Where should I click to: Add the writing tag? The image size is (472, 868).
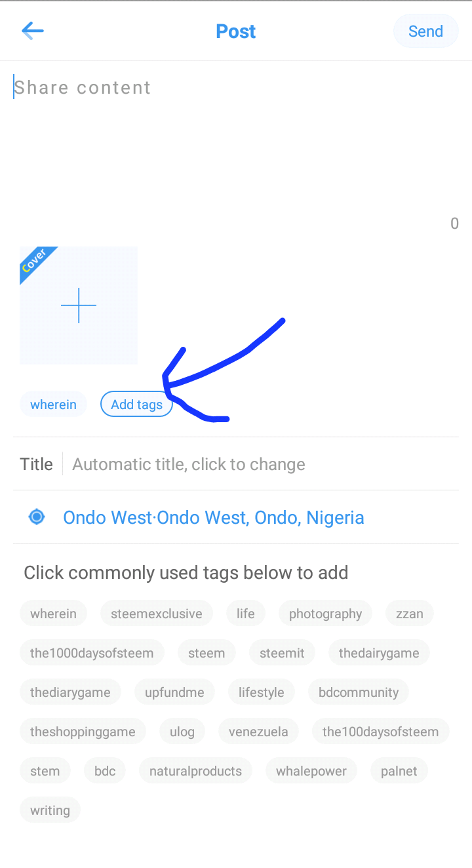click(50, 810)
